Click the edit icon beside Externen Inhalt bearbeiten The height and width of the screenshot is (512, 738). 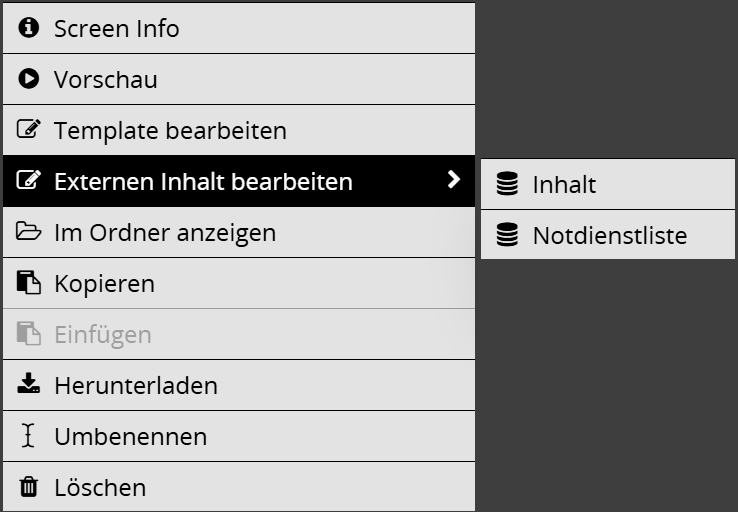click(x=29, y=181)
